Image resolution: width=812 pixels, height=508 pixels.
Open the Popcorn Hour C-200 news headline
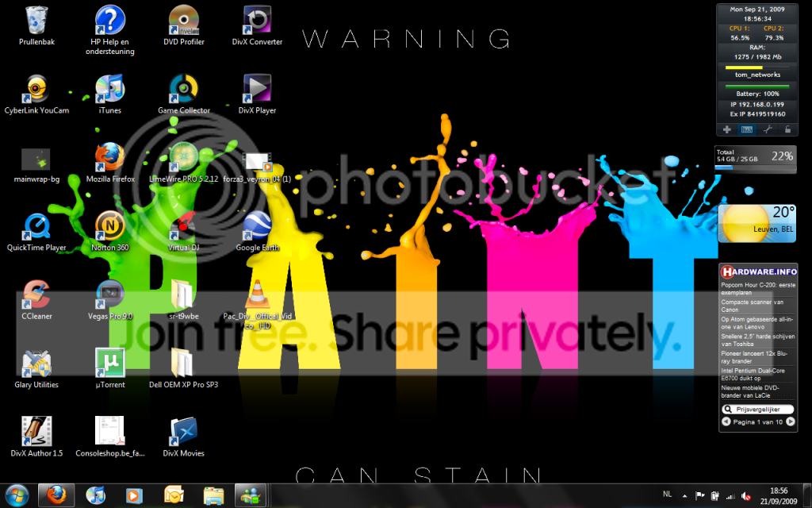758,289
